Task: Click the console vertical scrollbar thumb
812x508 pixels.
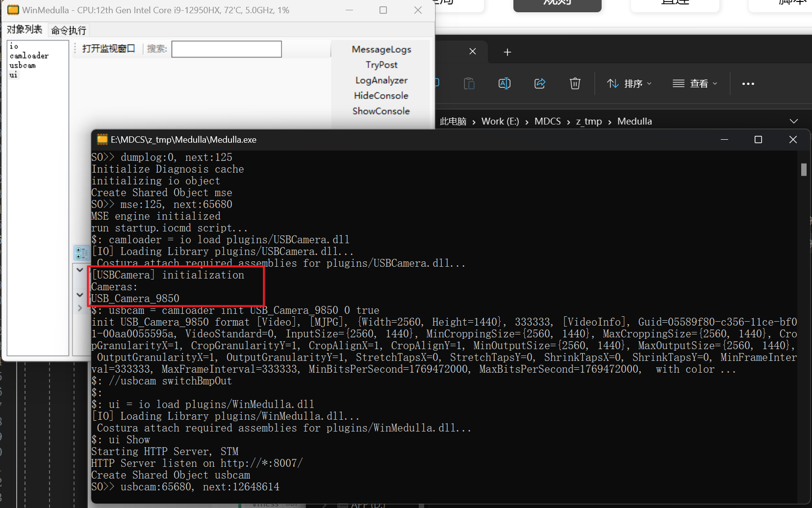Action: click(804, 170)
